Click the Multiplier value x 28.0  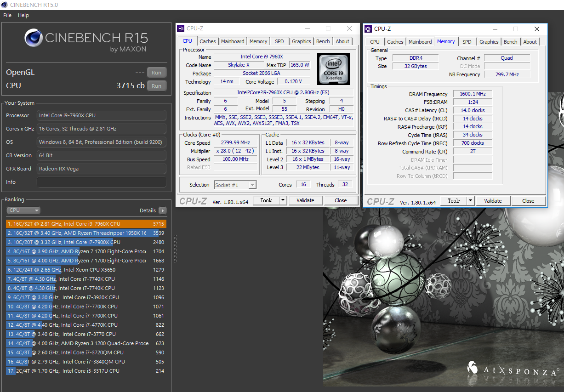235,151
